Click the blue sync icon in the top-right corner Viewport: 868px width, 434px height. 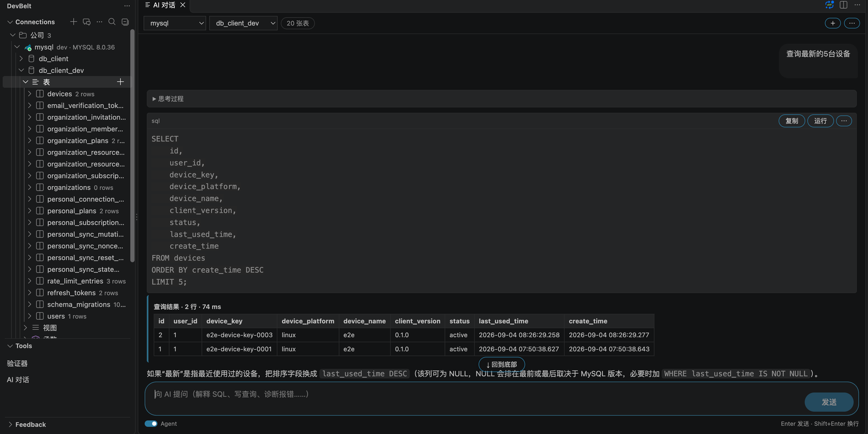[x=829, y=5]
